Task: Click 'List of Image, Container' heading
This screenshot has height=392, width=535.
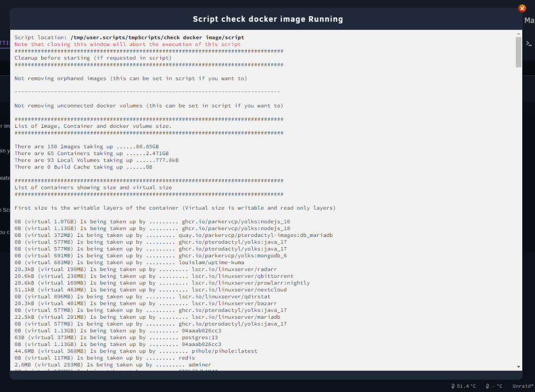Action: coord(93,126)
